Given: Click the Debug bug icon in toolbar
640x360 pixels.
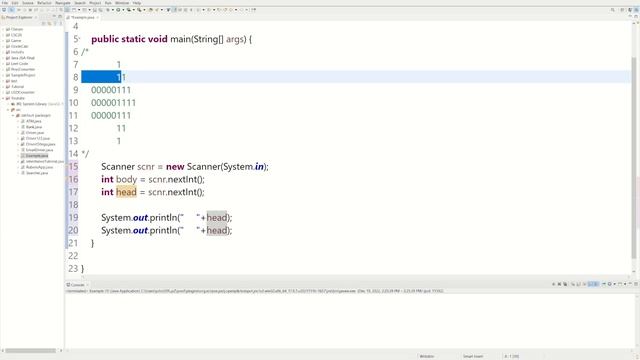Looking at the screenshot, I should pos(108,10).
